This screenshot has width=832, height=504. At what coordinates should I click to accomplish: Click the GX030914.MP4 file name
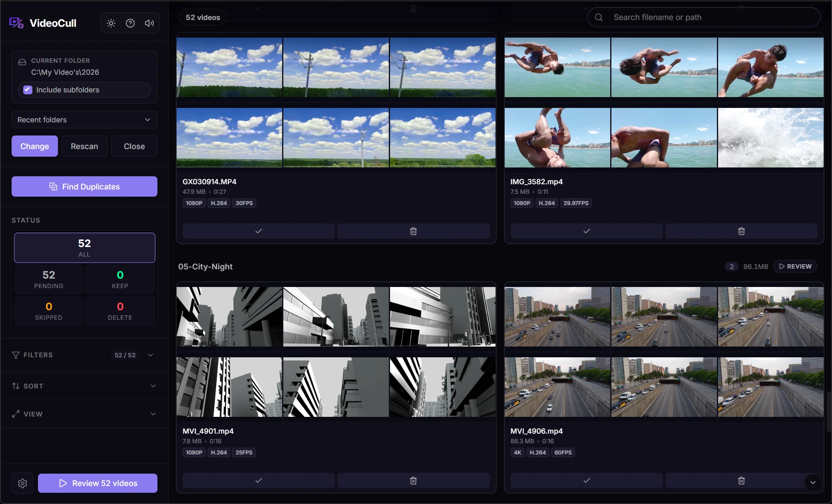(x=209, y=181)
